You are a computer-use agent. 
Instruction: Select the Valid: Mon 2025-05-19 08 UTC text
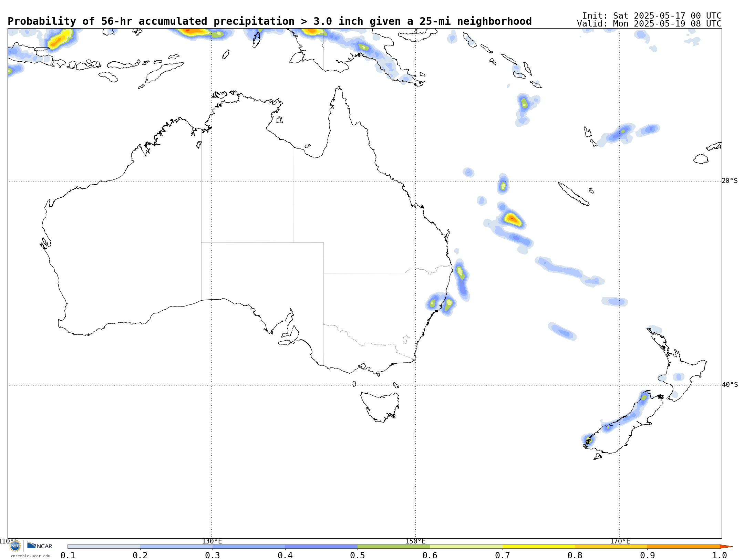[x=649, y=24]
